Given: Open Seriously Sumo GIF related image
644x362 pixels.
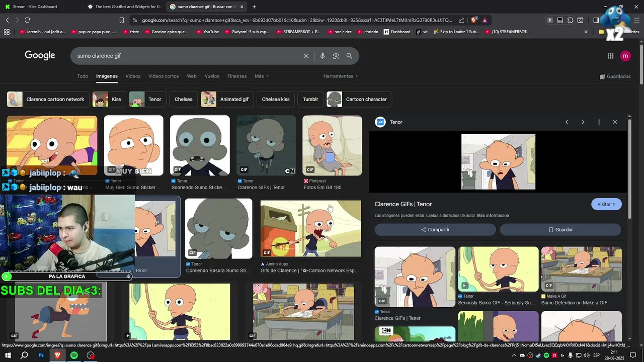Looking at the screenshot, I should [x=498, y=269].
